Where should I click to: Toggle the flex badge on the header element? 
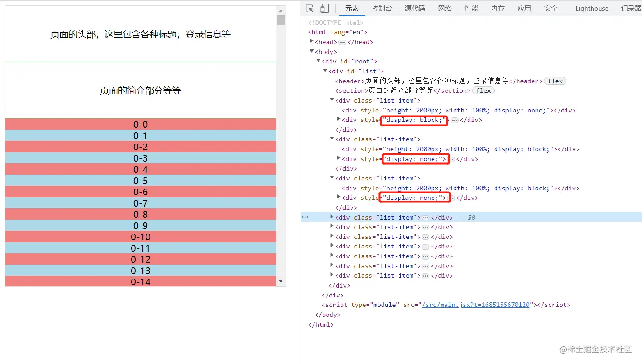pyautogui.click(x=555, y=81)
